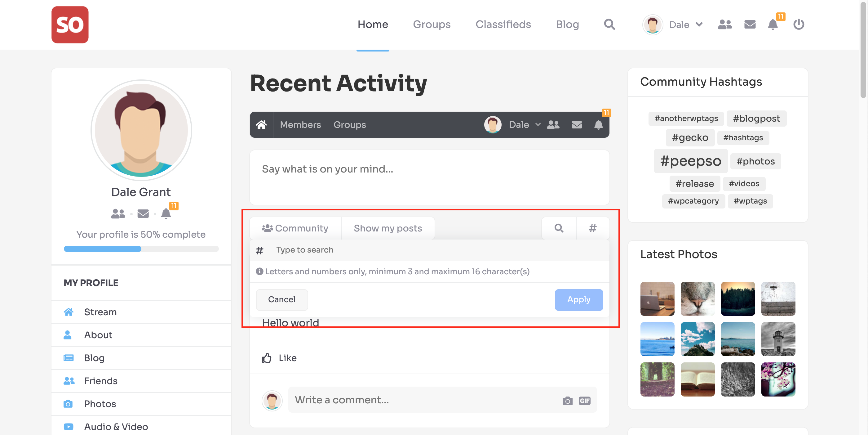Click the About person icon in sidebar
The height and width of the screenshot is (435, 868).
tap(68, 335)
